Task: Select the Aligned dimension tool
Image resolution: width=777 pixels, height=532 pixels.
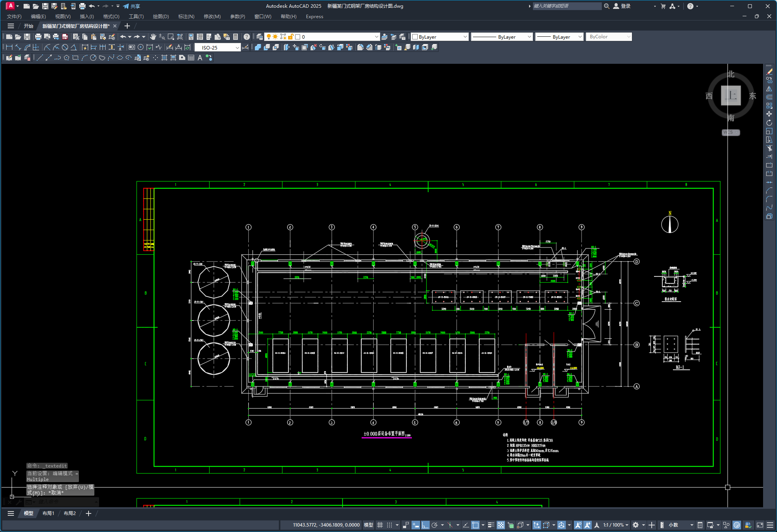Action: pos(18,47)
